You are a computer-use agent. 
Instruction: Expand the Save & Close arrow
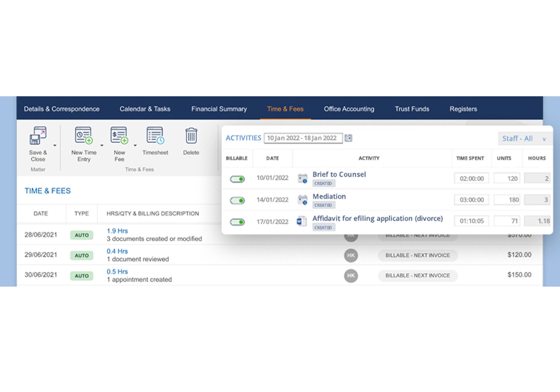[55, 145]
